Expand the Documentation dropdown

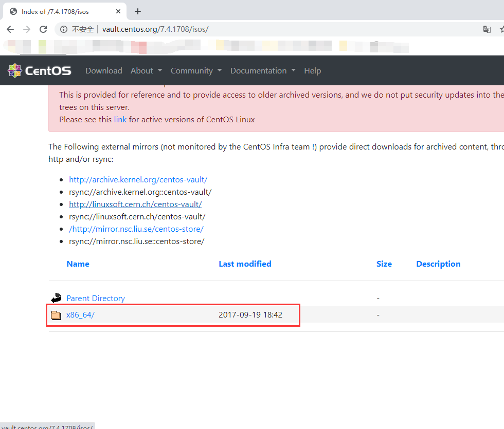pyautogui.click(x=263, y=71)
